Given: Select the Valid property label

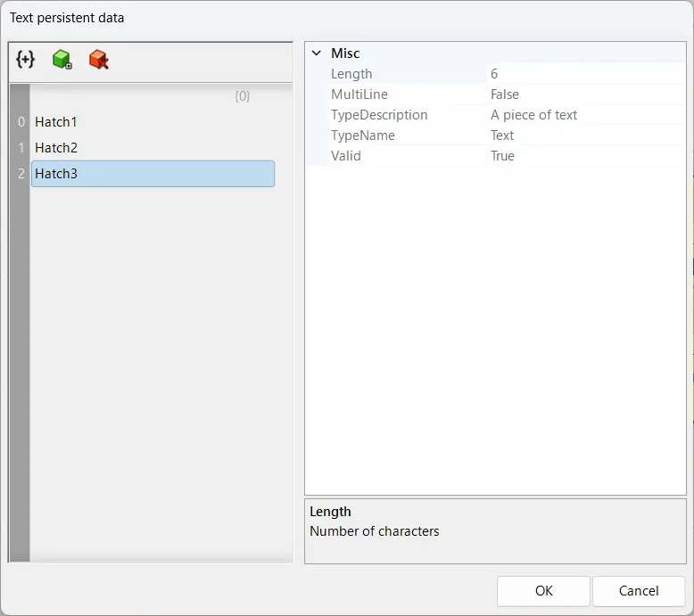Looking at the screenshot, I should 346,156.
